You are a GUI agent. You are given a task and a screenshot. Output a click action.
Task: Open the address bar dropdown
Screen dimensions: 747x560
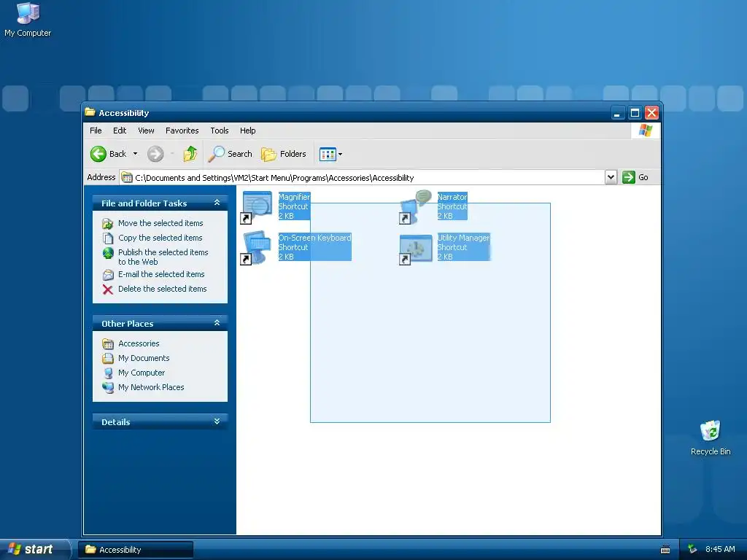pyautogui.click(x=611, y=177)
